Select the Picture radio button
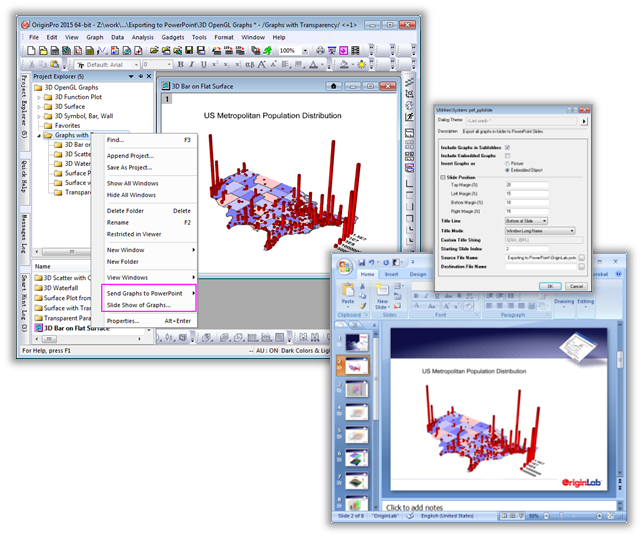642x538 pixels. pos(508,164)
